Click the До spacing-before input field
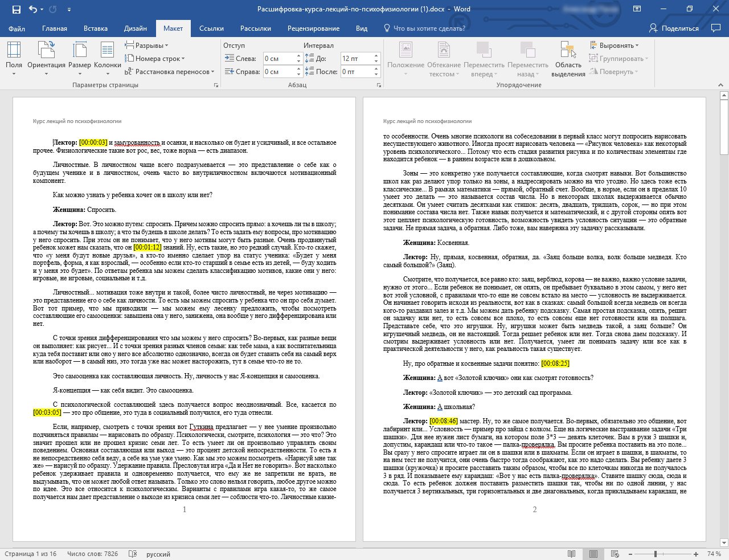Image resolution: width=729 pixels, height=560 pixels. pyautogui.click(x=356, y=59)
